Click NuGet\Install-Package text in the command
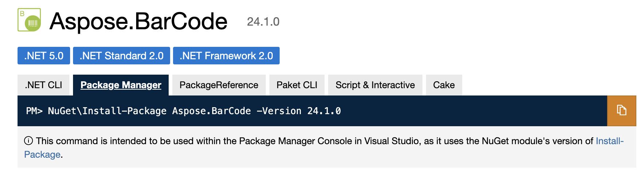This screenshot has height=180, width=644. pos(107,111)
